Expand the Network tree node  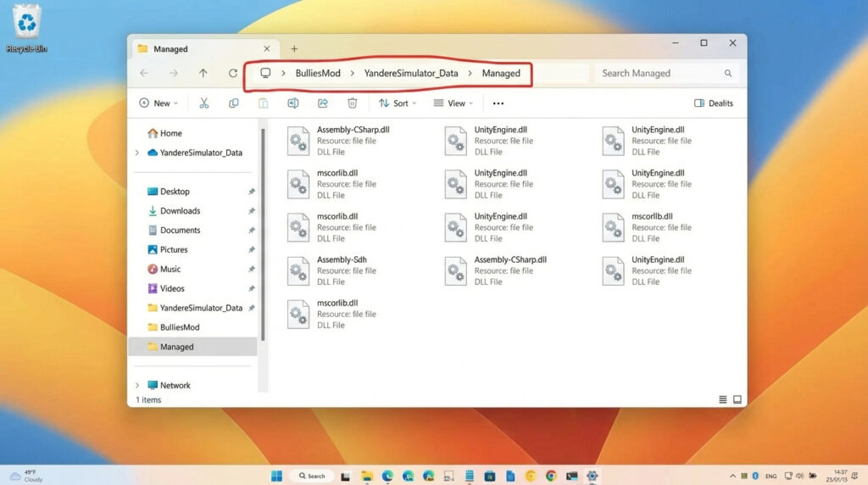coord(137,385)
